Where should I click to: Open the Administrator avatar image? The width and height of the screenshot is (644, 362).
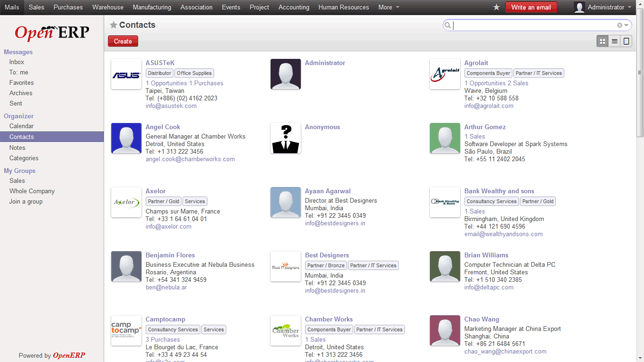tap(285, 74)
